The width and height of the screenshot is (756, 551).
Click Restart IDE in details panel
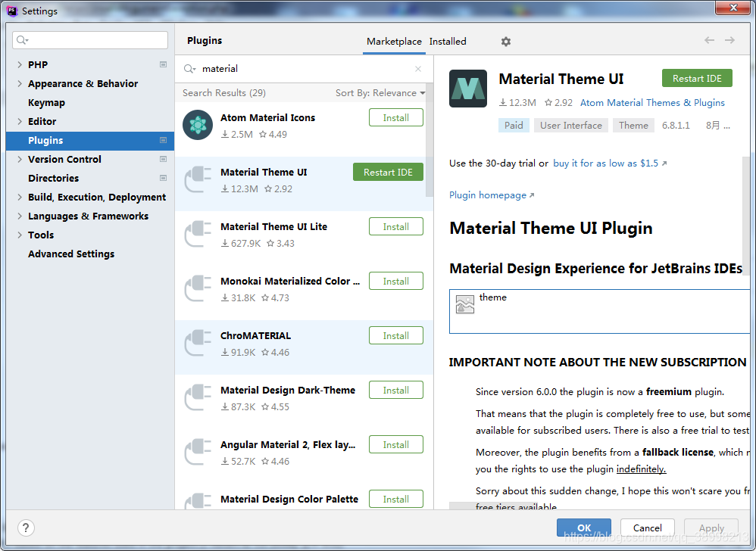click(697, 78)
